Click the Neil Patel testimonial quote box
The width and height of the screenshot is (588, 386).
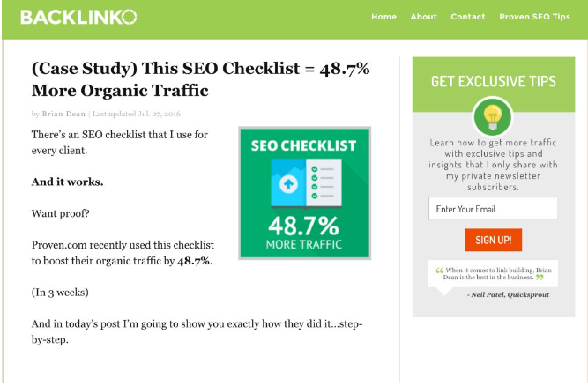pos(493,274)
